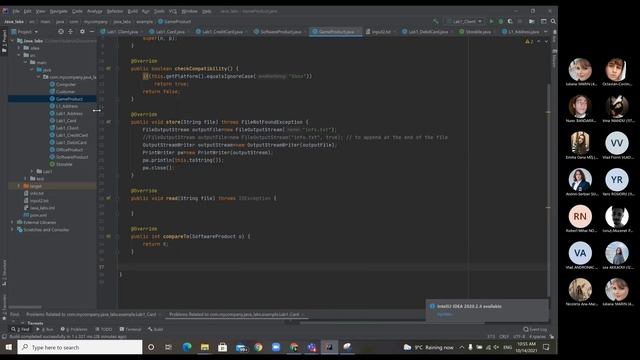Image resolution: width=640 pixels, height=360 pixels.
Task: Select Lab1_DebitCard class in project tree
Action: [x=68, y=142]
